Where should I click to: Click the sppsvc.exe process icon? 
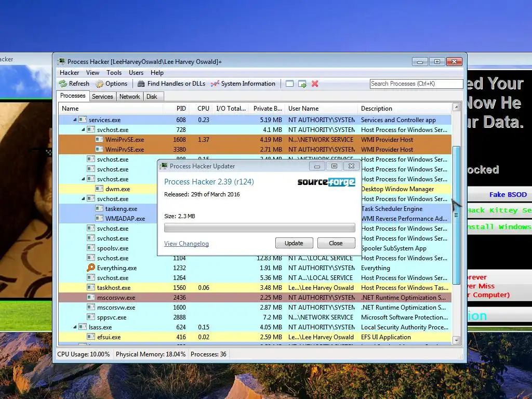click(x=90, y=317)
